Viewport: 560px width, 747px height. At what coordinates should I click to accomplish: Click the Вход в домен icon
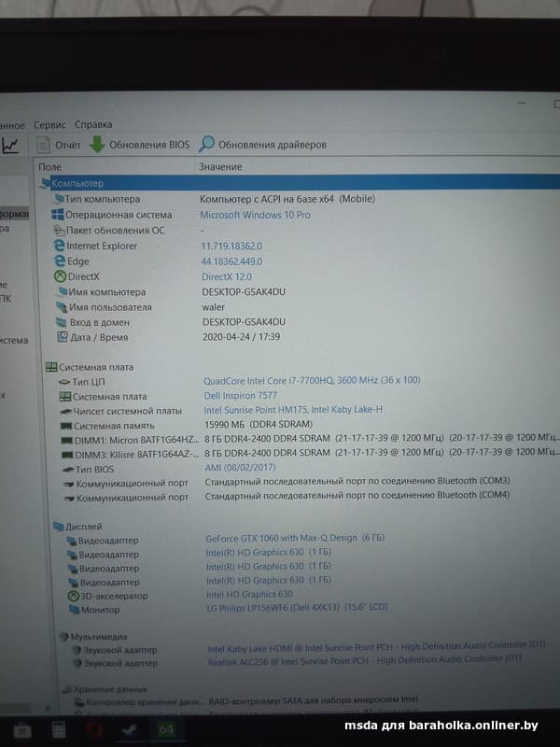[62, 322]
